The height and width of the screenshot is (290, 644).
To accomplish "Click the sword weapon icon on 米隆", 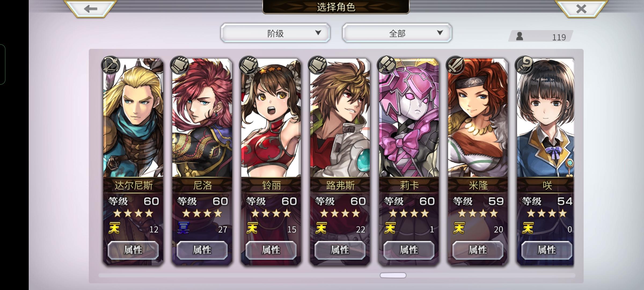I will (x=455, y=65).
